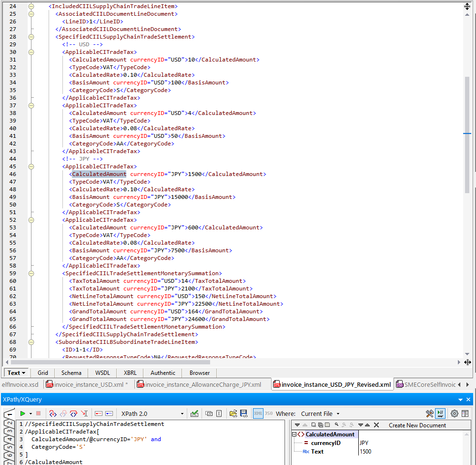This screenshot has height=465, width=476.
Task: Open SMECoreSelfInvoice schema file tab
Action: click(426, 384)
